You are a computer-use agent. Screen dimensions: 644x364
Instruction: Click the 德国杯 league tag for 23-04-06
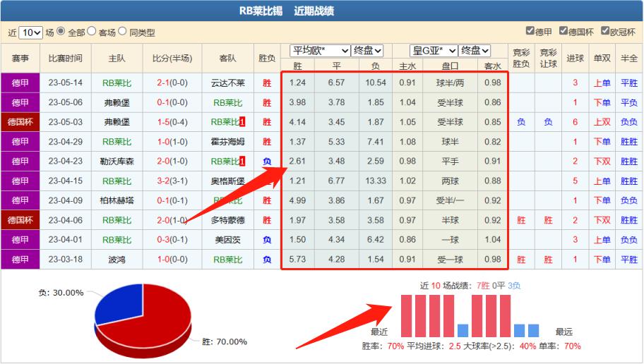tap(20, 220)
